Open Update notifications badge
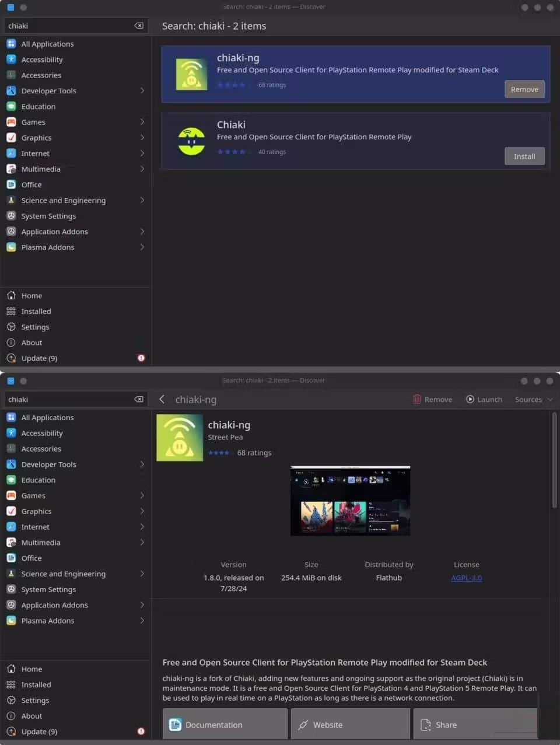Image resolution: width=560 pixels, height=745 pixels. click(141, 358)
